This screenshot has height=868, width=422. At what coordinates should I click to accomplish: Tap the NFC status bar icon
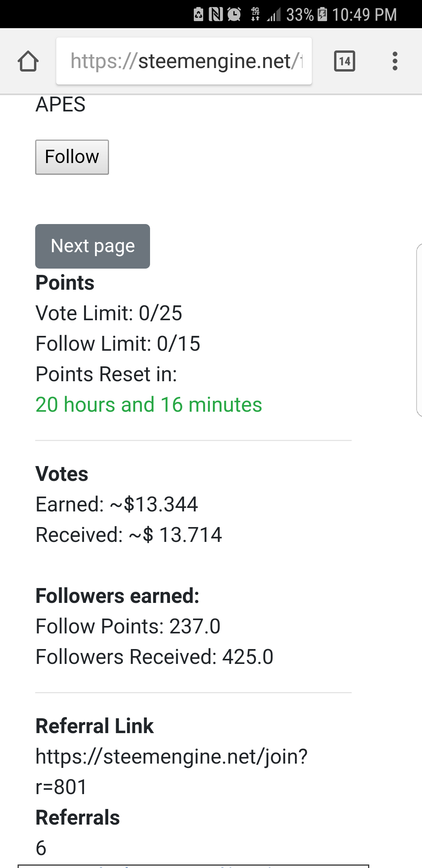point(216,14)
